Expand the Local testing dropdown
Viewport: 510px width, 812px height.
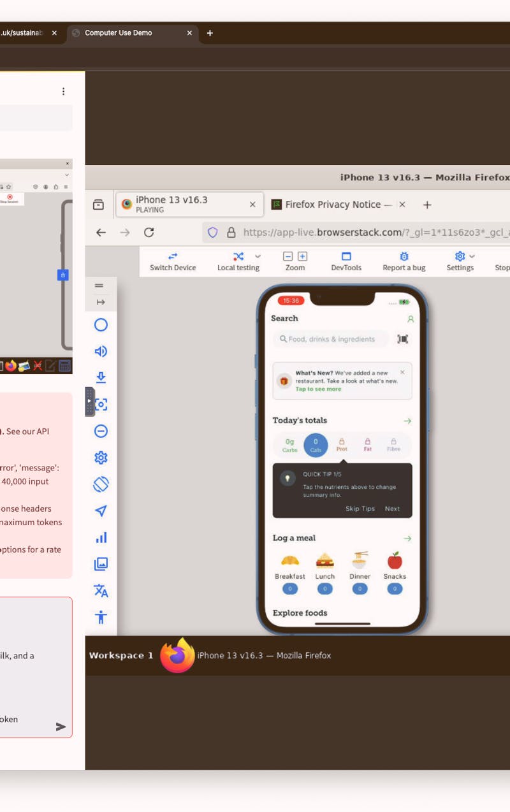258,257
